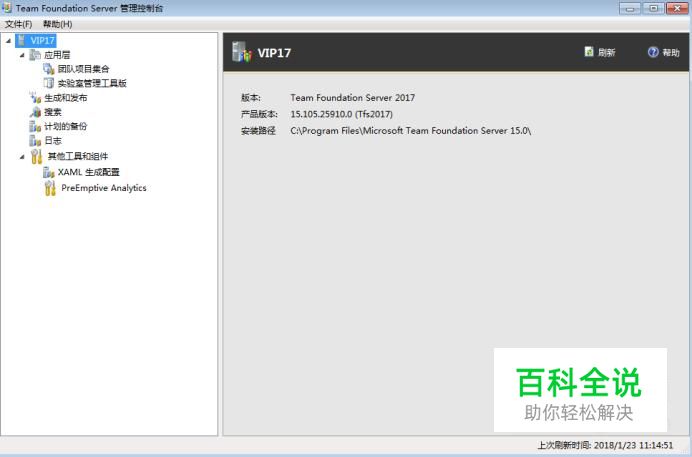Select 其他工具和组件 tree item
The width and height of the screenshot is (692, 457).
click(78, 156)
